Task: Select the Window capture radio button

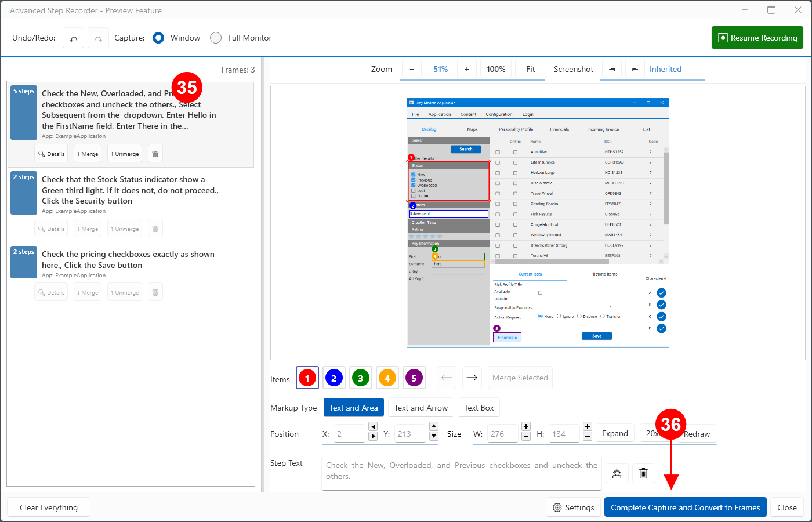Action: [x=158, y=38]
